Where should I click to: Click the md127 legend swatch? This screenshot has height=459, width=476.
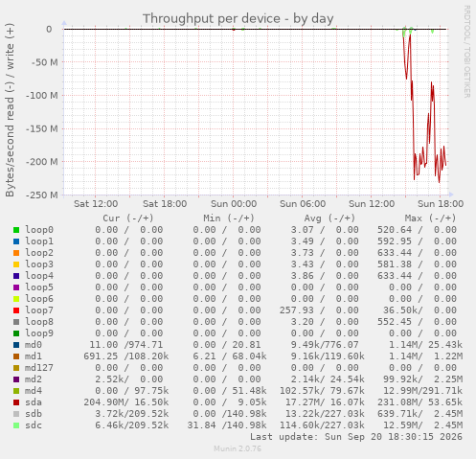tap(16, 368)
